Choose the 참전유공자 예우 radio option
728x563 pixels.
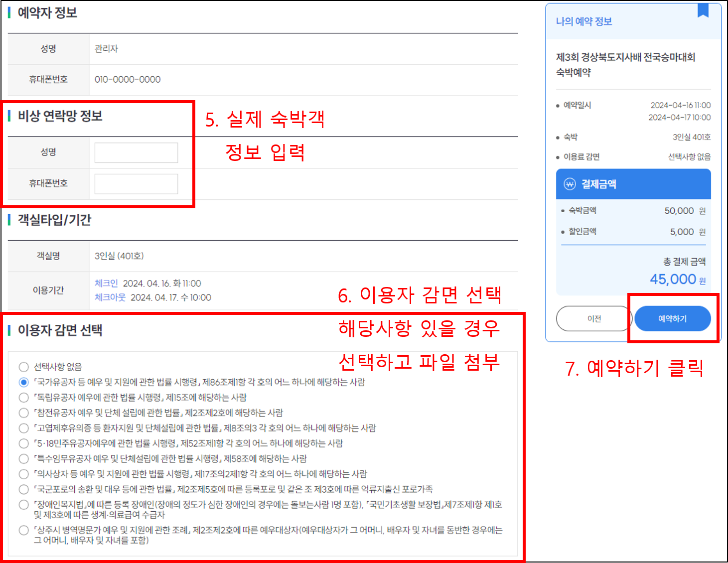23,413
